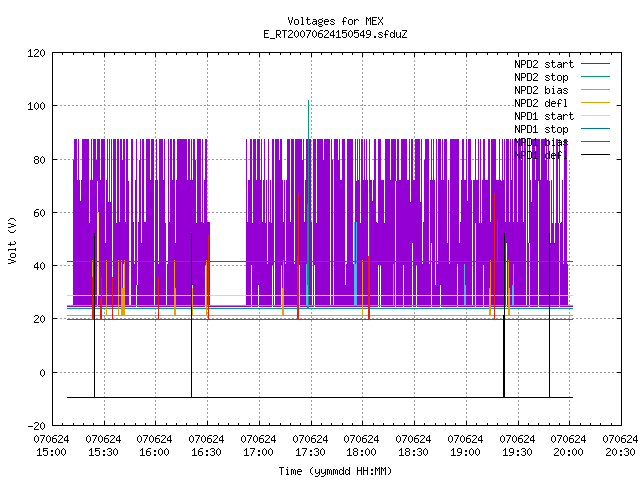Click the chart title 'Voltages for MEX'

335,21
